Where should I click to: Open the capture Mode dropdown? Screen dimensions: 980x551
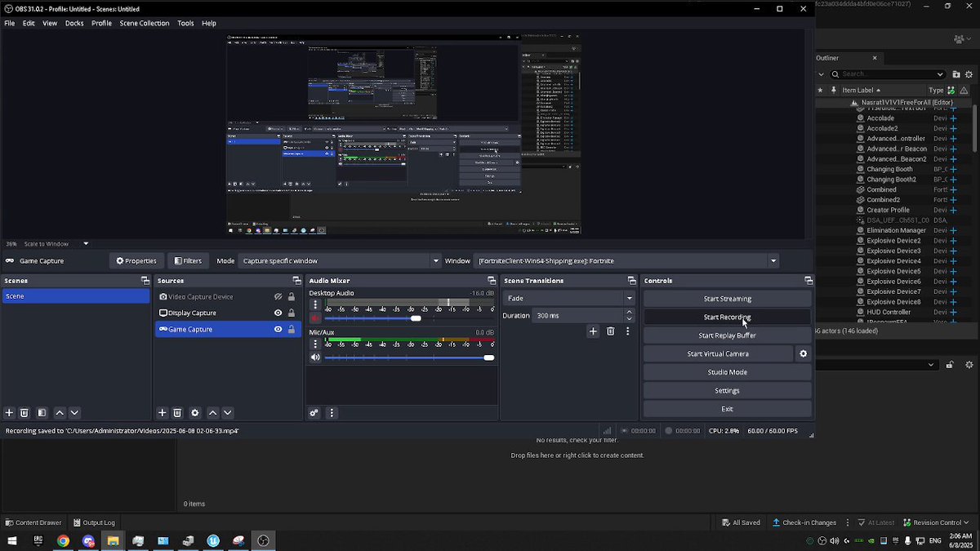point(341,261)
